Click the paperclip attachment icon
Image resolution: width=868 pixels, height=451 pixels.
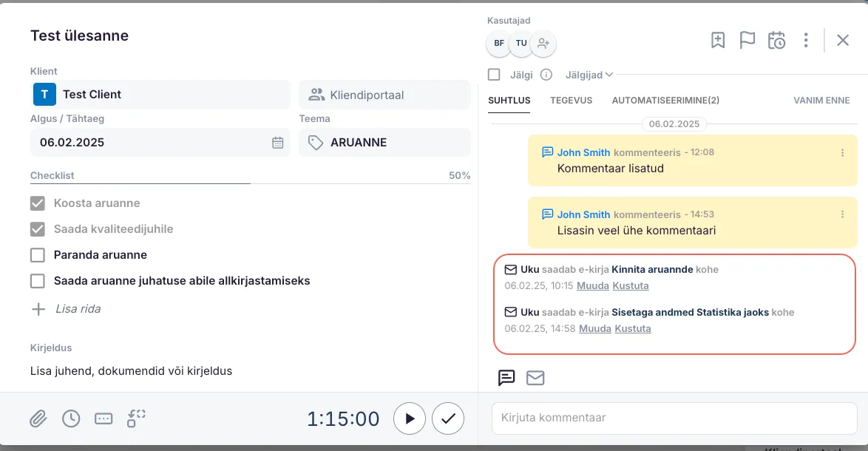tap(38, 418)
